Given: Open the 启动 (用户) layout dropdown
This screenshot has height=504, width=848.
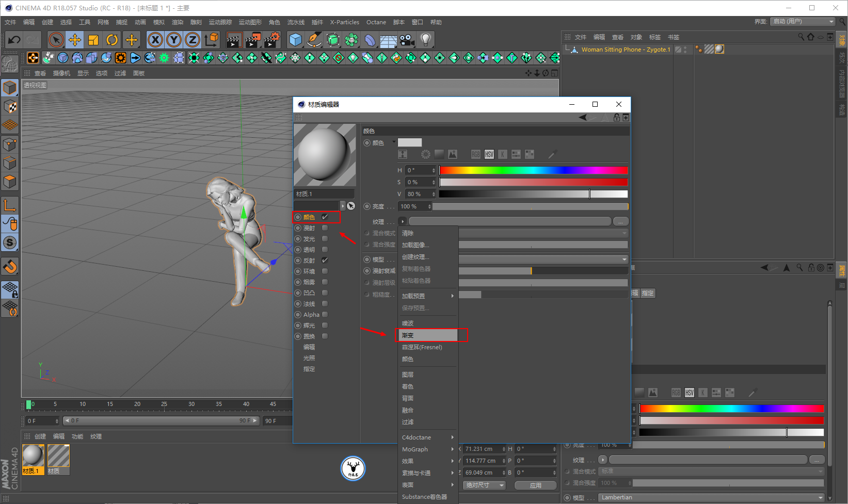Looking at the screenshot, I should [802, 22].
